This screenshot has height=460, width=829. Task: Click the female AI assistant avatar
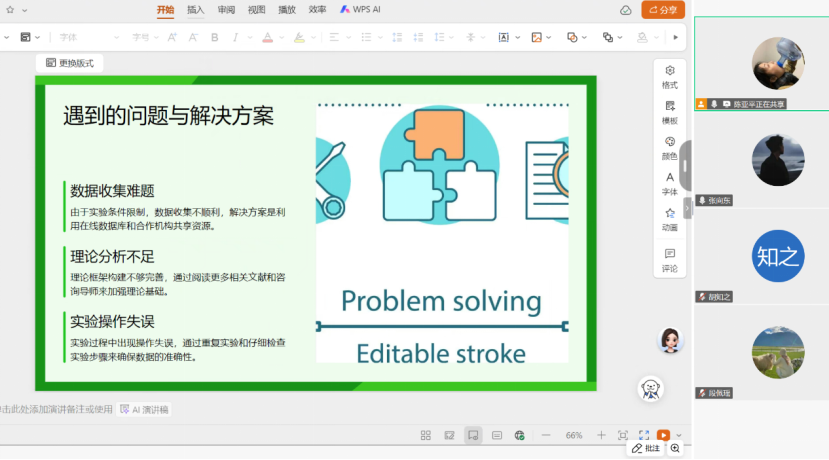[x=670, y=340]
